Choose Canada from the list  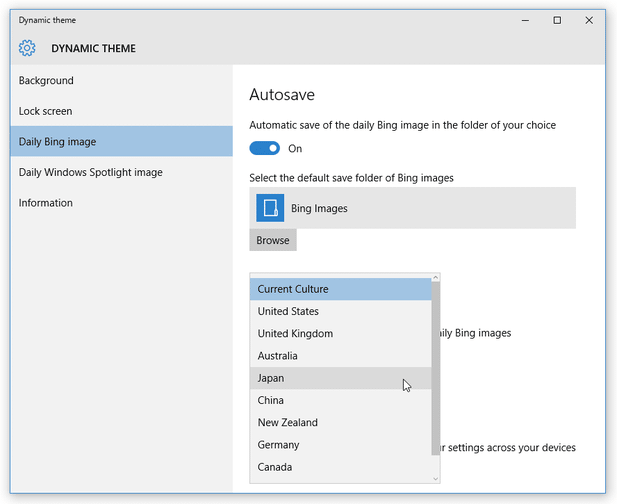[x=341, y=467]
